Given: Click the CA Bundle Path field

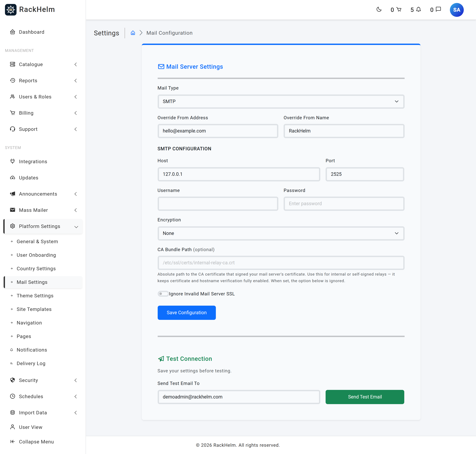Looking at the screenshot, I should tap(281, 263).
